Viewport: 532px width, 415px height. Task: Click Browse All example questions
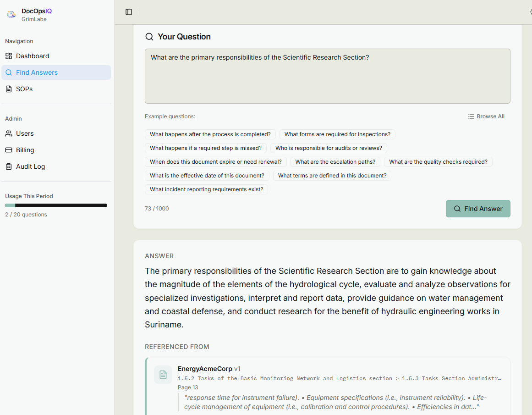coord(486,116)
